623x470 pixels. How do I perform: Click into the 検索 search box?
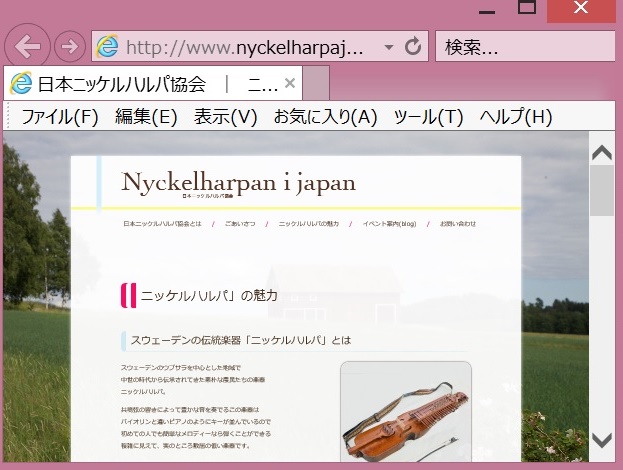coord(523,46)
